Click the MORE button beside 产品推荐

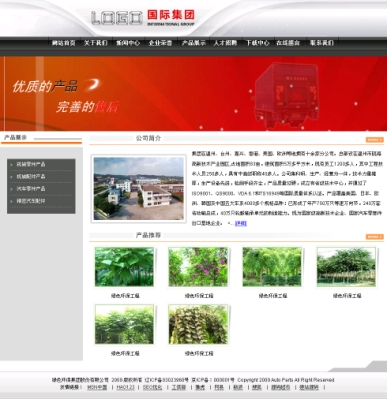click(375, 237)
